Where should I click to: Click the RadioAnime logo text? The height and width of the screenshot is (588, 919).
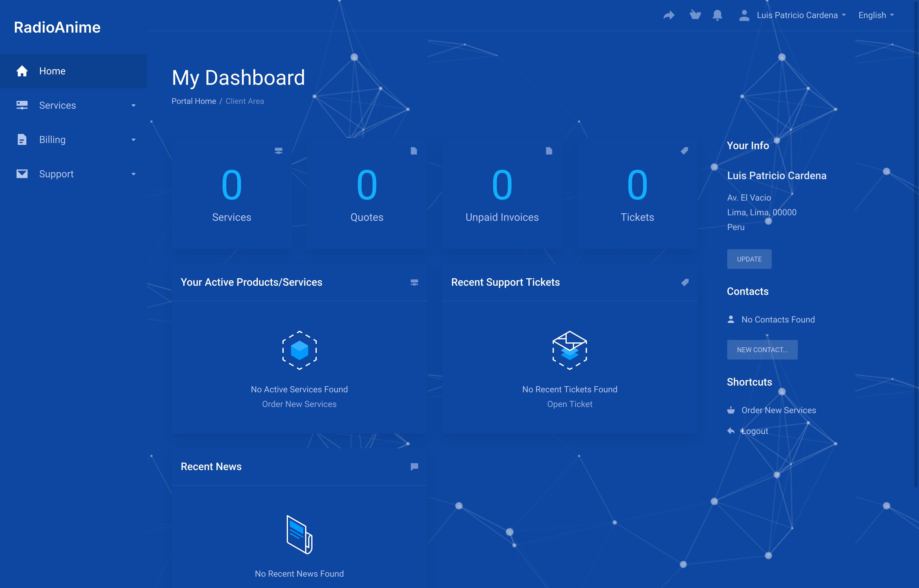click(57, 28)
